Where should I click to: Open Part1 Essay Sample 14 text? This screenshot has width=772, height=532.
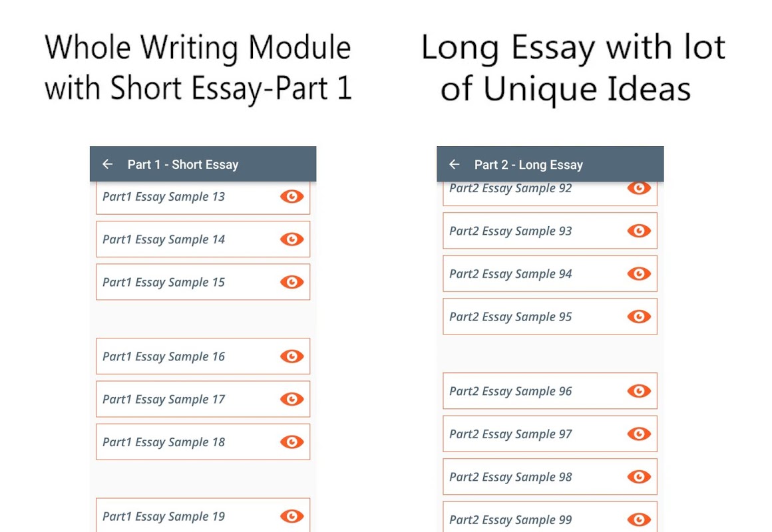coord(164,239)
